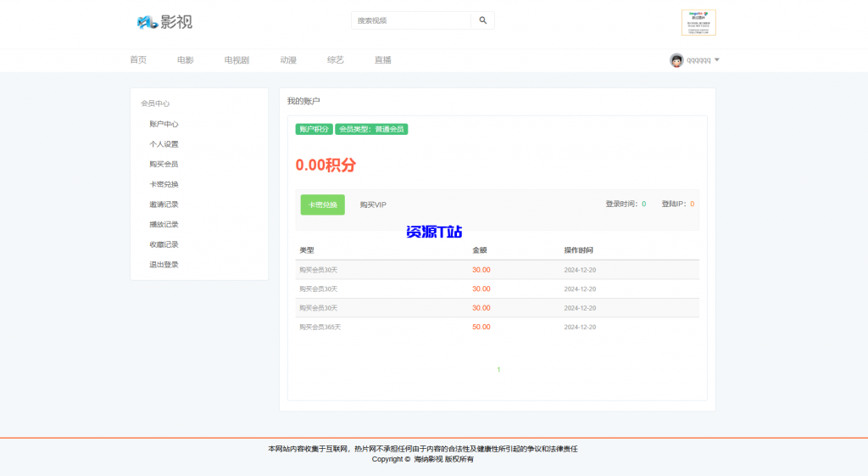868x476 pixels.
Task: Click the site logo 影视
Action: click(x=164, y=21)
